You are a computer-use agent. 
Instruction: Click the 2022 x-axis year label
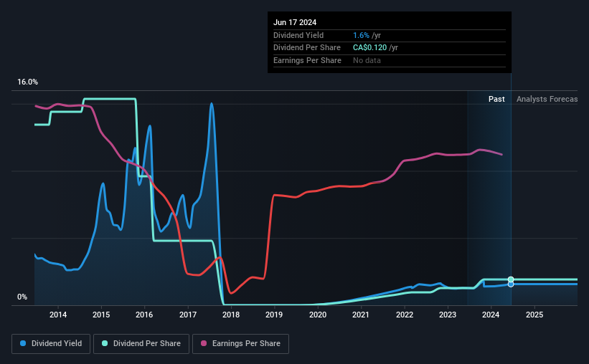pos(405,315)
